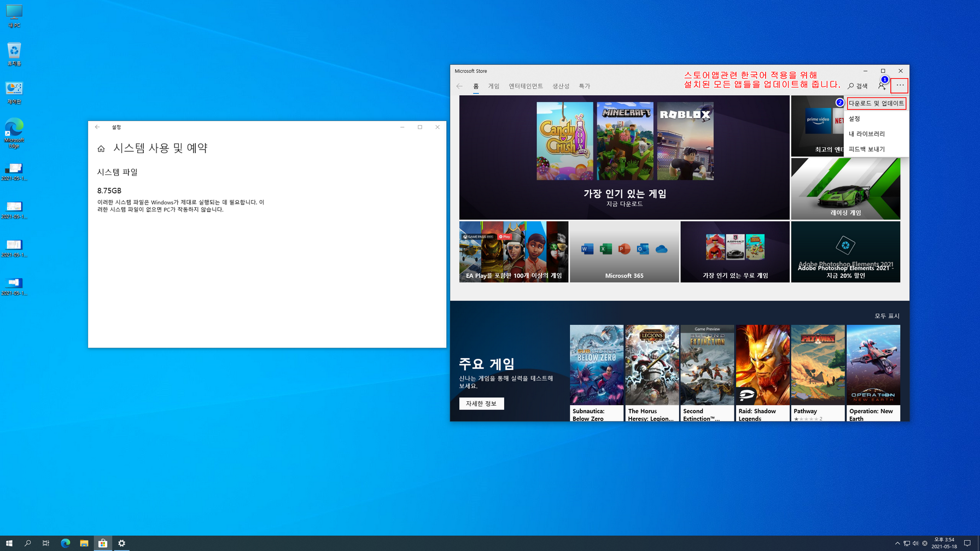
Task: Click the taskbar clock showing 오후 3:54
Action: 944,543
